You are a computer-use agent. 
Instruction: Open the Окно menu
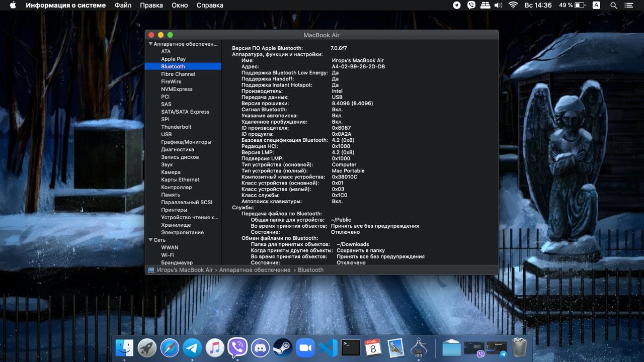coord(180,5)
